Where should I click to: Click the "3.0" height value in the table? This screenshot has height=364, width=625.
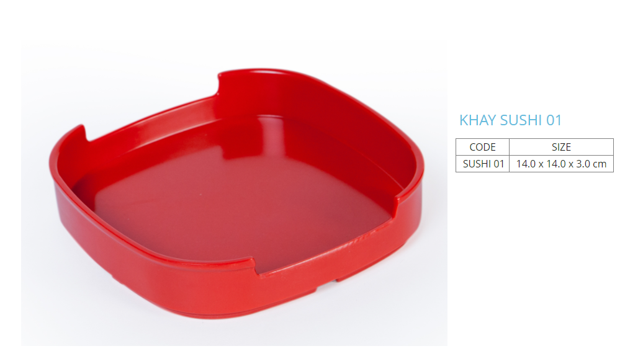click(583, 164)
